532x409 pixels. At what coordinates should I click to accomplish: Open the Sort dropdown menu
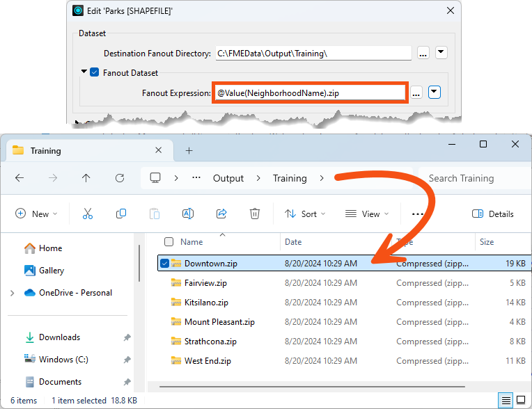coord(305,214)
